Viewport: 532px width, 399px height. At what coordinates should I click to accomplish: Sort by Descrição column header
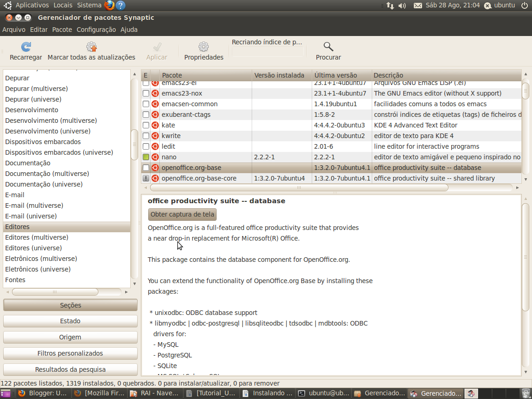[447, 75]
